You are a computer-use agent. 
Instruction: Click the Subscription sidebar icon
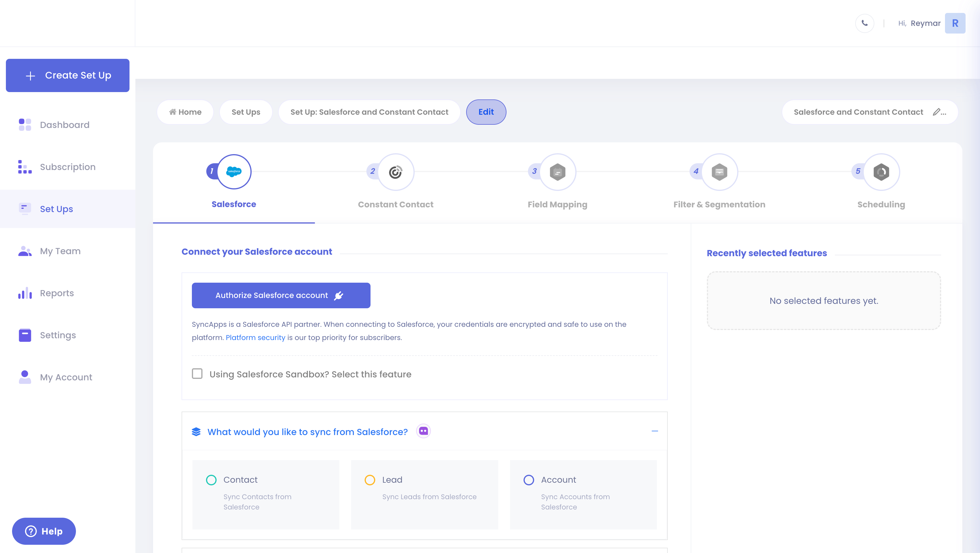25,167
